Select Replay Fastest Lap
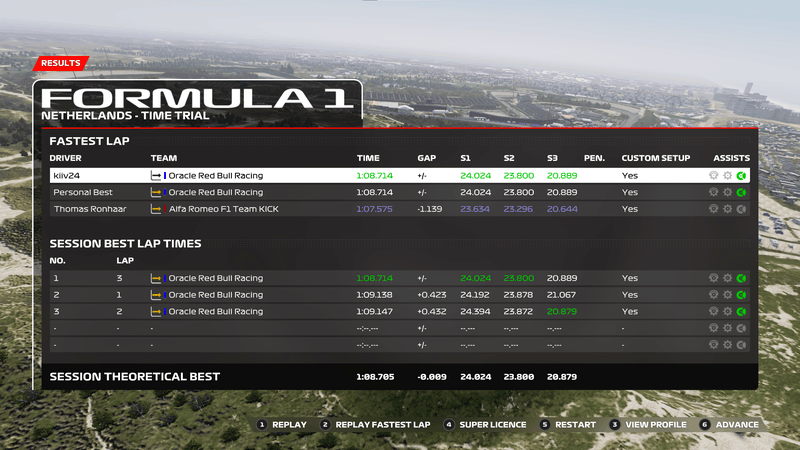The width and height of the screenshot is (800, 450). 383,424
